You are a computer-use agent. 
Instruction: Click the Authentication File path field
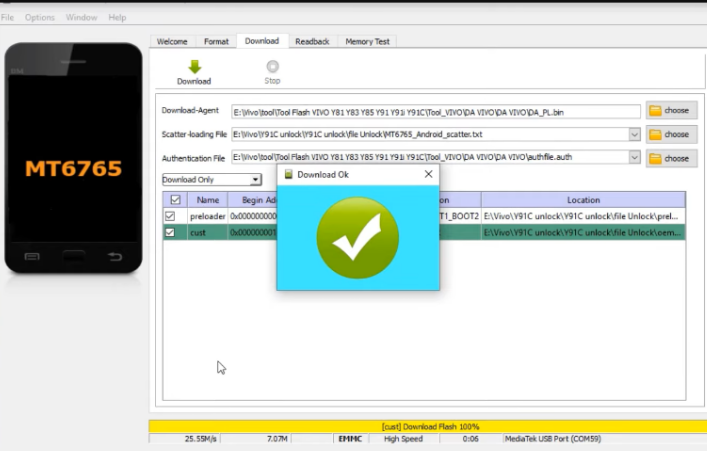(430, 157)
